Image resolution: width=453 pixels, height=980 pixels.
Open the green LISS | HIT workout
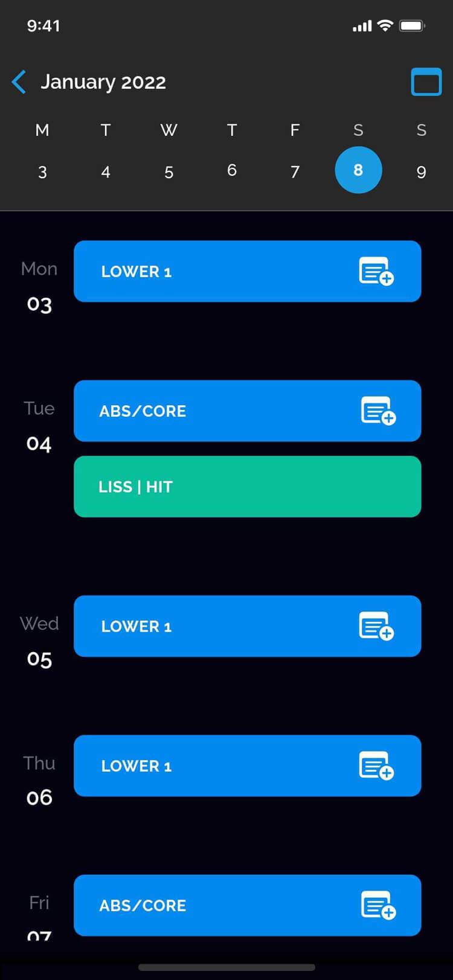pos(247,487)
